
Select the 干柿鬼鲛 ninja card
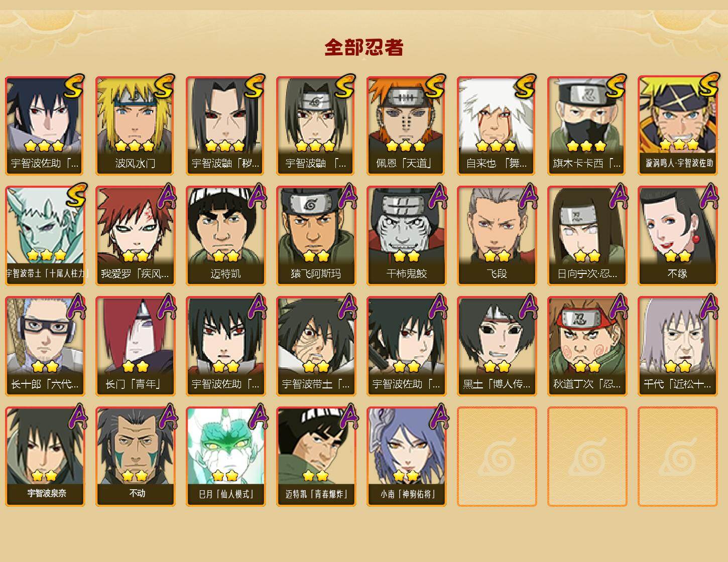coord(406,236)
